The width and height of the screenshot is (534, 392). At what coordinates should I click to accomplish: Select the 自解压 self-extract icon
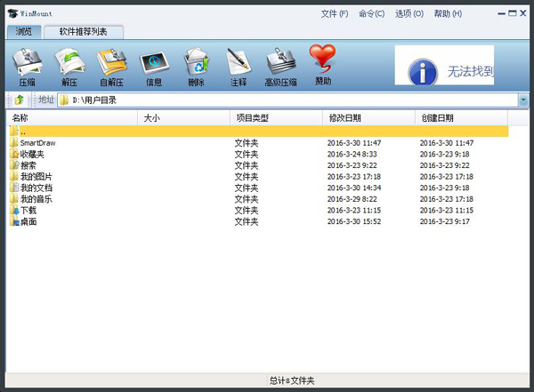(112, 62)
